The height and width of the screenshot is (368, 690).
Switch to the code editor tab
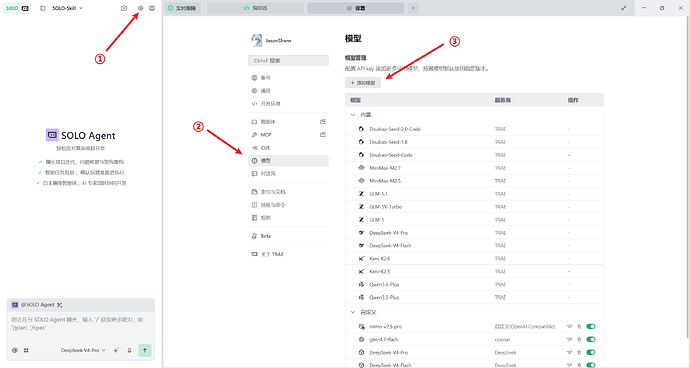[x=255, y=8]
